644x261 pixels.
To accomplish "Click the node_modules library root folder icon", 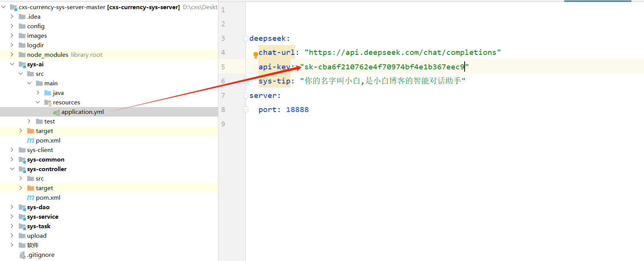I will (x=22, y=54).
